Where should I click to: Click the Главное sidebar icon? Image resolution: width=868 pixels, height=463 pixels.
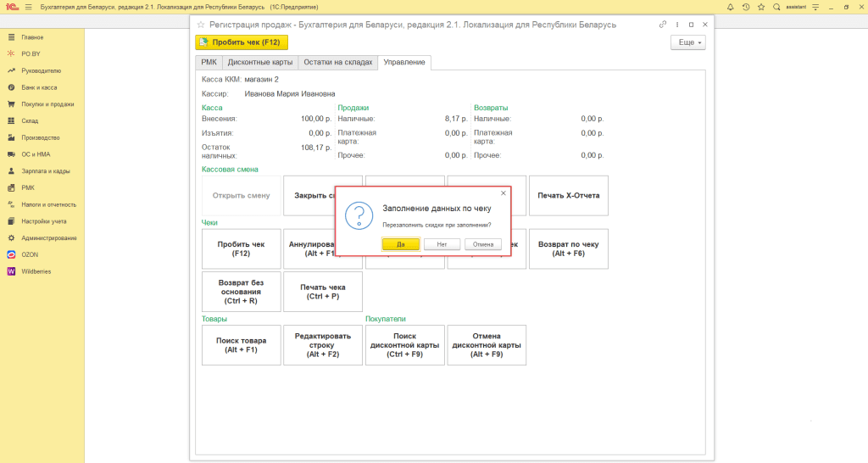click(x=11, y=37)
